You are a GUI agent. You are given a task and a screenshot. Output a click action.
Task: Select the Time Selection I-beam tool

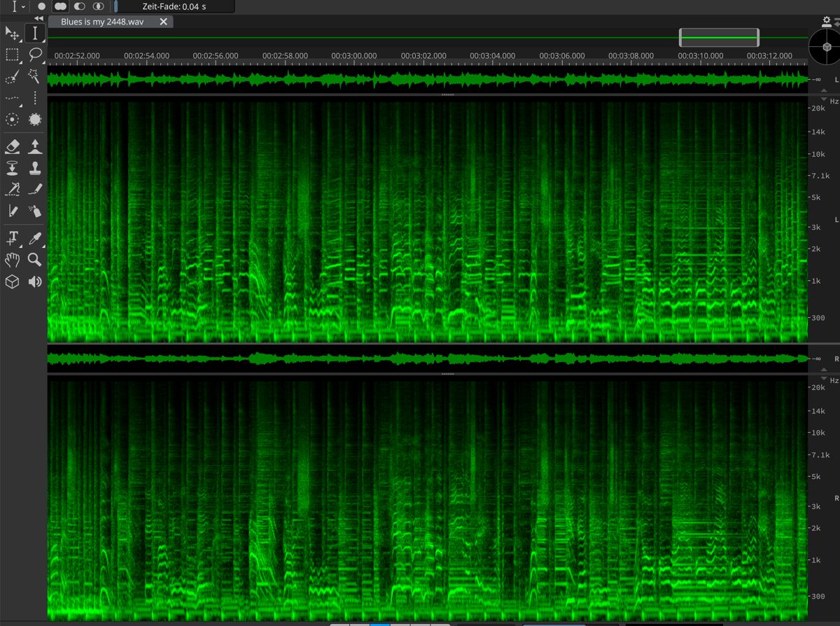tap(35, 33)
